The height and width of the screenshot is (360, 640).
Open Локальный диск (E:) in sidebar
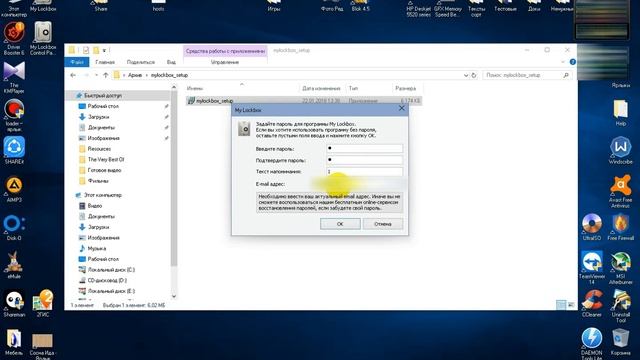point(111,291)
